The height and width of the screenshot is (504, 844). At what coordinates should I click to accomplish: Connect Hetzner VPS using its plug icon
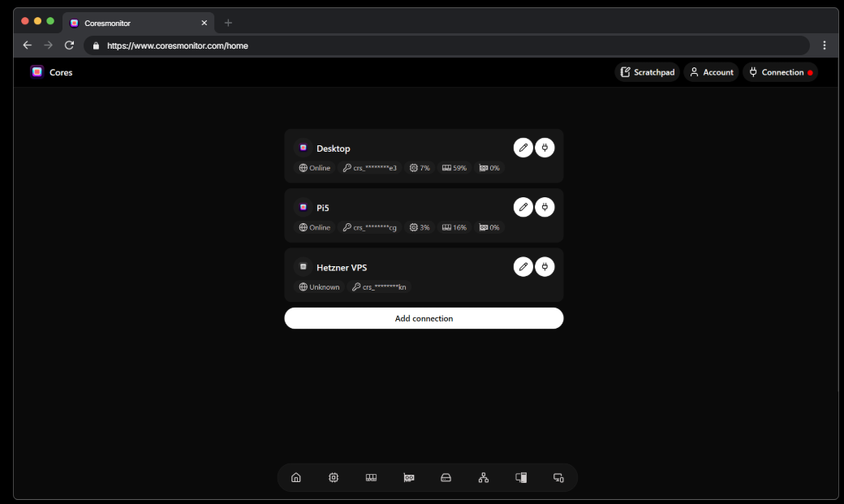(x=545, y=266)
